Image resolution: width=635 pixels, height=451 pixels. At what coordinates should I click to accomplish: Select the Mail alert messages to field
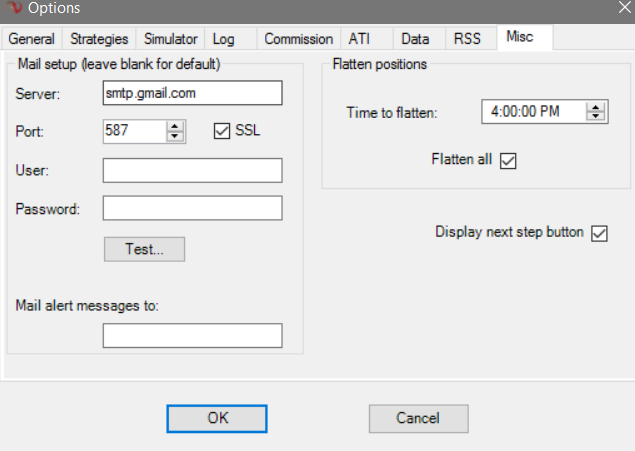[x=192, y=336]
